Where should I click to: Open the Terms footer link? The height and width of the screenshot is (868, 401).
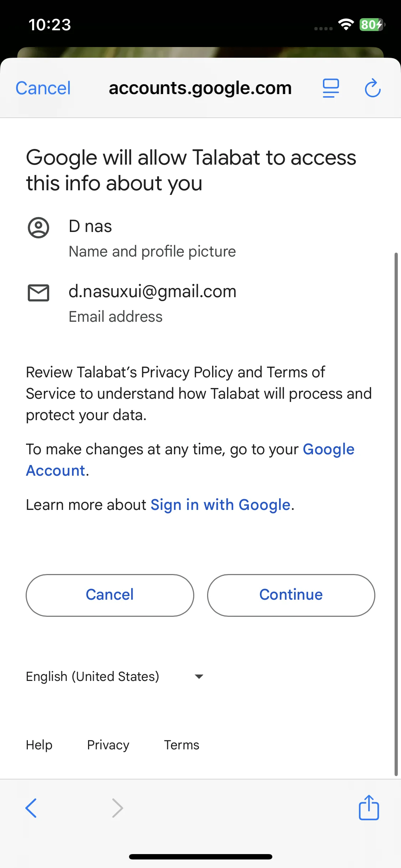coord(181,745)
